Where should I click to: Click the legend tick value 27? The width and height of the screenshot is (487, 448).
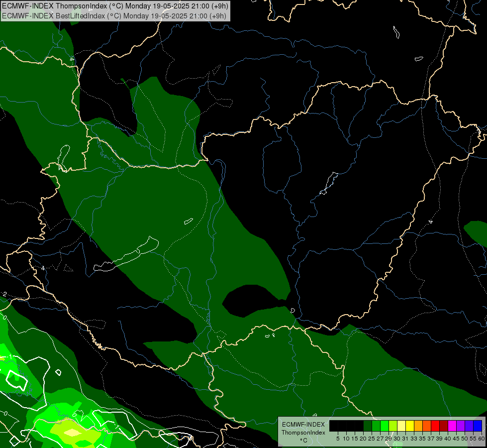pyautogui.click(x=380, y=439)
